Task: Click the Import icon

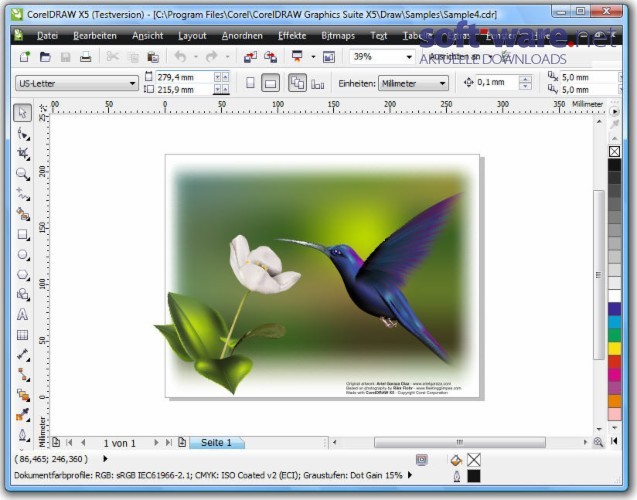Action: coord(250,57)
